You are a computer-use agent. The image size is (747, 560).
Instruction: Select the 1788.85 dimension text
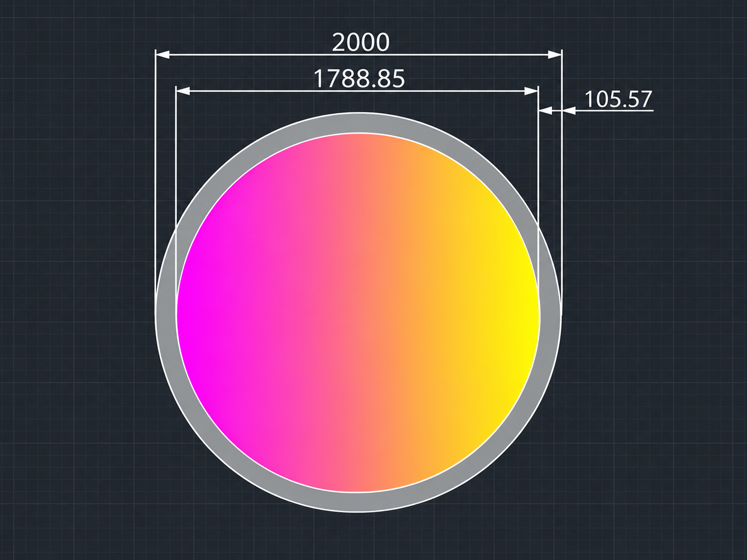[x=359, y=79]
